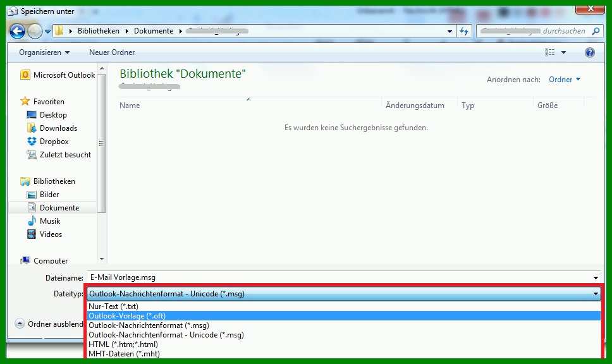Click the Favoriten star icon

25,101
